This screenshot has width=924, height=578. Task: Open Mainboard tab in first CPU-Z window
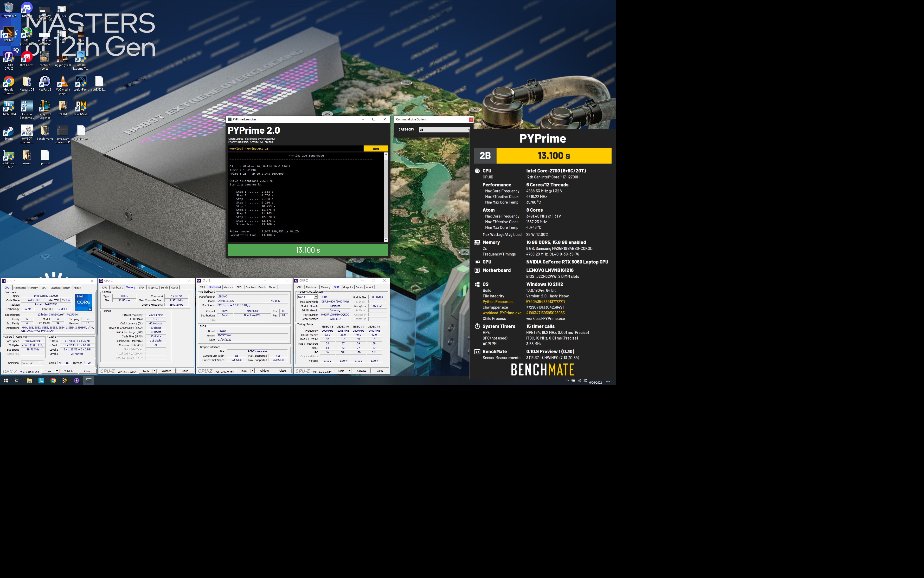pos(19,288)
